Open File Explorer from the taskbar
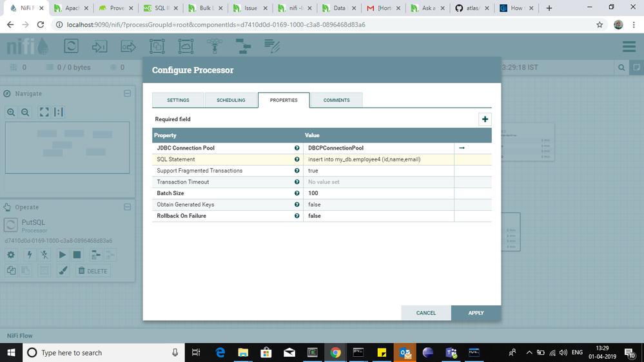 click(243, 352)
